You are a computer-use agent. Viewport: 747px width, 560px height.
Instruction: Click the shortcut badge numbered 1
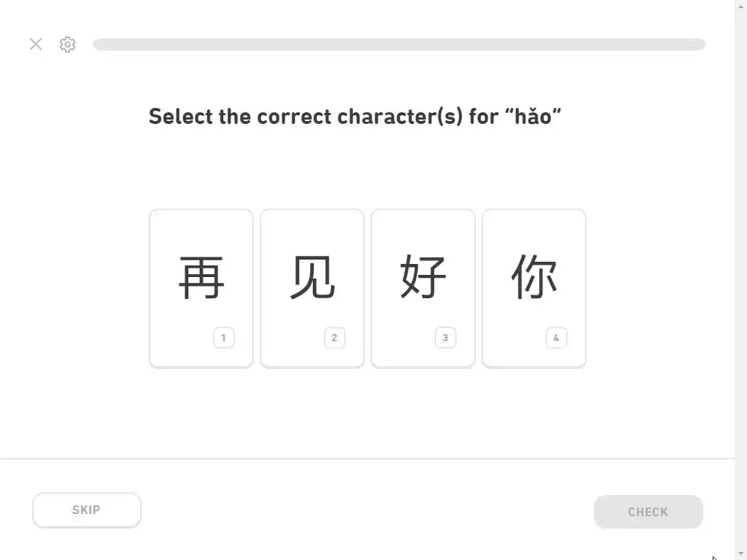coord(223,338)
